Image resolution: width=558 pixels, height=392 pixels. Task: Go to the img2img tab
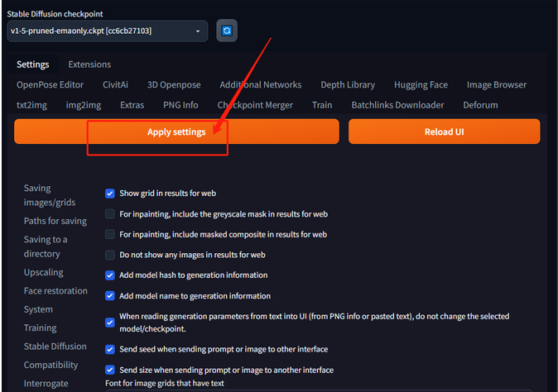tap(84, 105)
